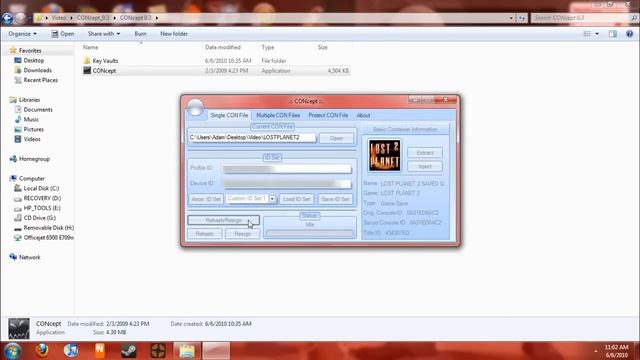Sort files by Name column header
640x360 pixels.
tap(91, 47)
